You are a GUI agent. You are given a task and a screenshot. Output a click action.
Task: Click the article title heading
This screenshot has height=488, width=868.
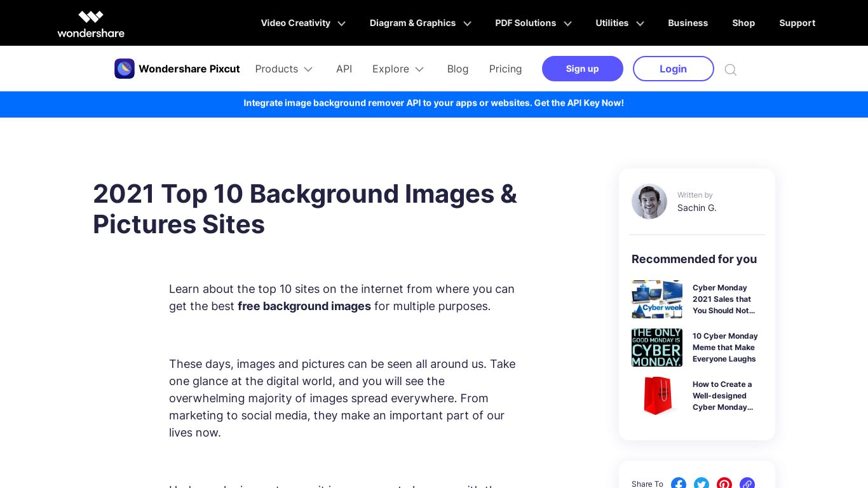(305, 209)
